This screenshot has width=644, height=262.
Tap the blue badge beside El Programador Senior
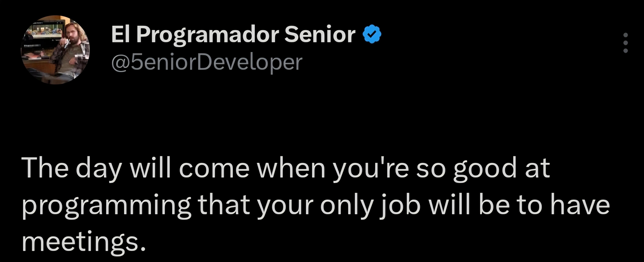tap(372, 34)
